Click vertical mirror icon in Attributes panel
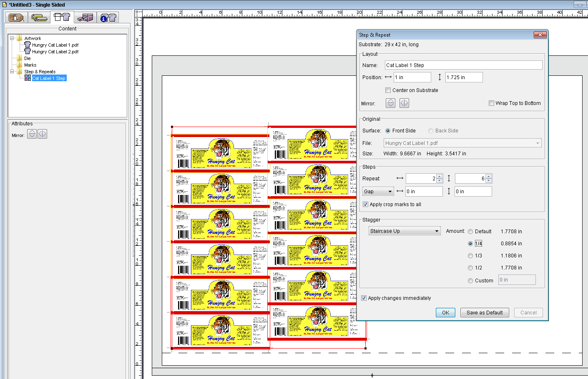588x379 pixels. coord(32,134)
